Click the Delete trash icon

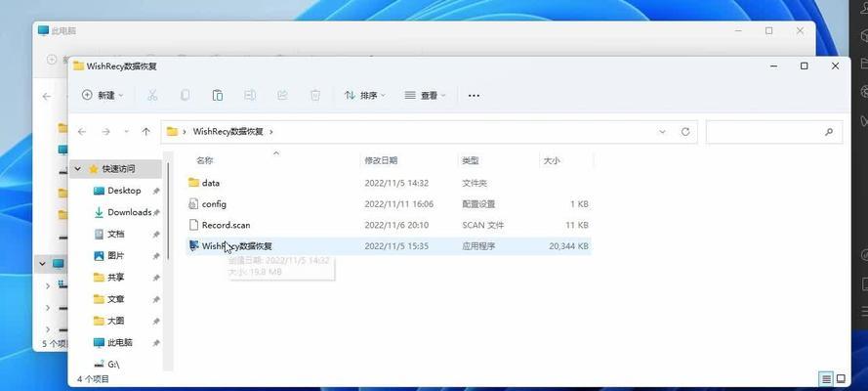coord(315,95)
